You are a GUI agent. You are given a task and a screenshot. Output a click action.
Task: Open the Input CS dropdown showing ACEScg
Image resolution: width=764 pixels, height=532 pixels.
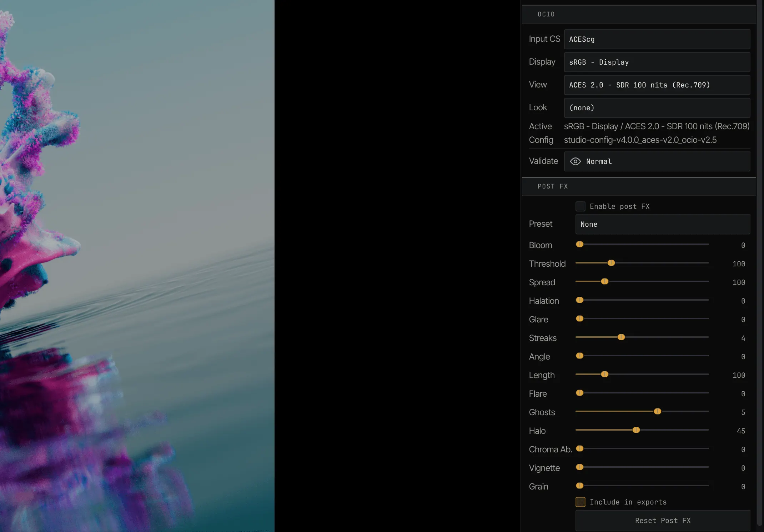click(657, 39)
